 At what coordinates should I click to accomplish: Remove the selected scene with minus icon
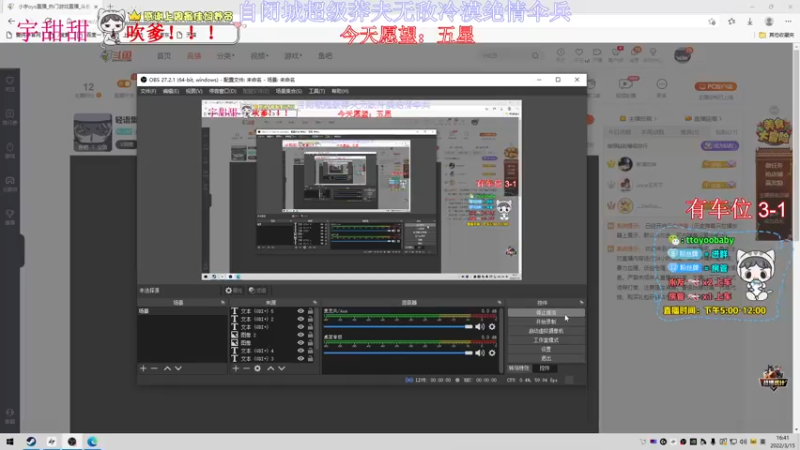tap(154, 368)
